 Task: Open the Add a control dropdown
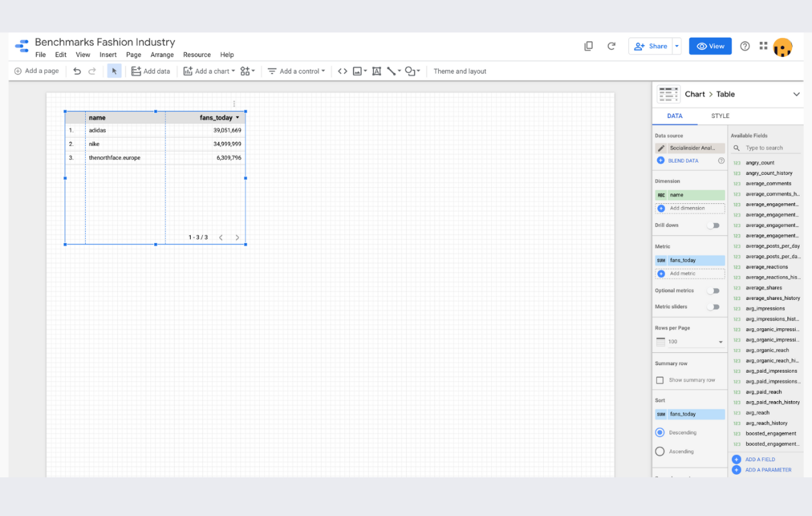[x=296, y=71]
